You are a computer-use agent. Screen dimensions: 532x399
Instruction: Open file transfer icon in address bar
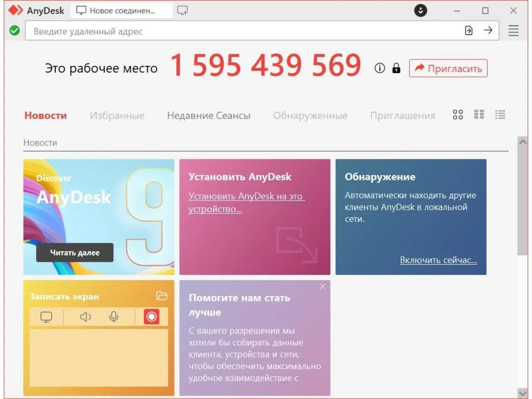point(469,30)
